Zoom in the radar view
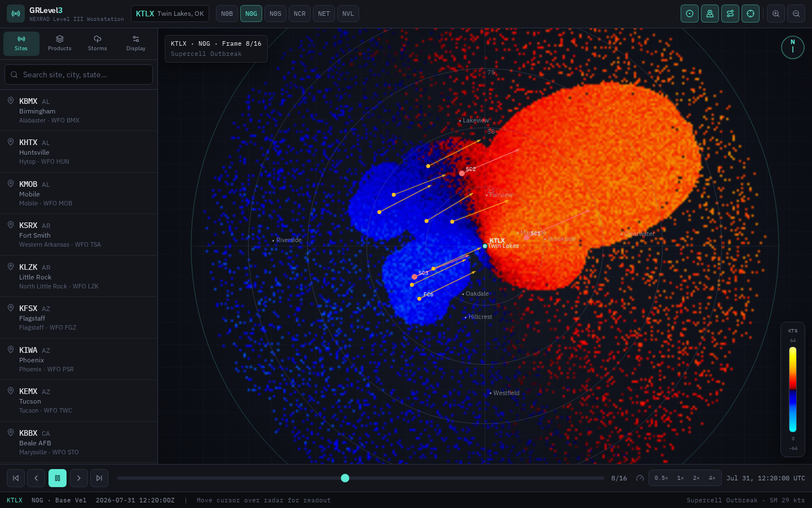Image resolution: width=812 pixels, height=508 pixels. [x=776, y=14]
